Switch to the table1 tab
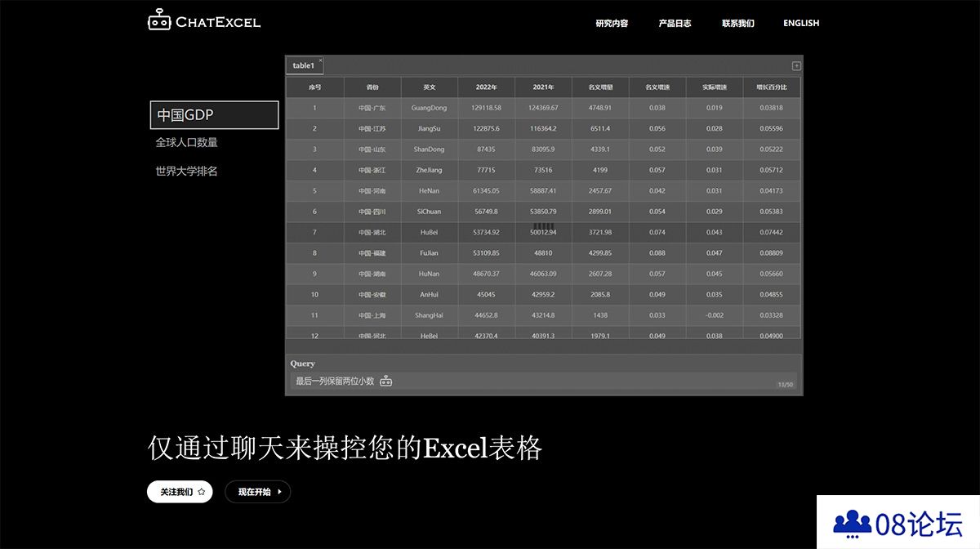Screen dimensions: 980x549 point(303,65)
